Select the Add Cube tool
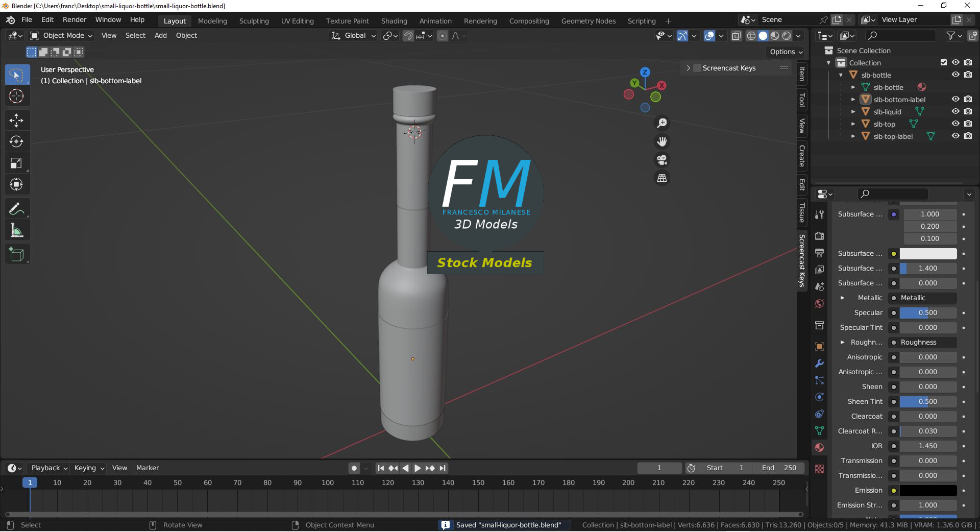Screen dimensions: 980x532 16,254
